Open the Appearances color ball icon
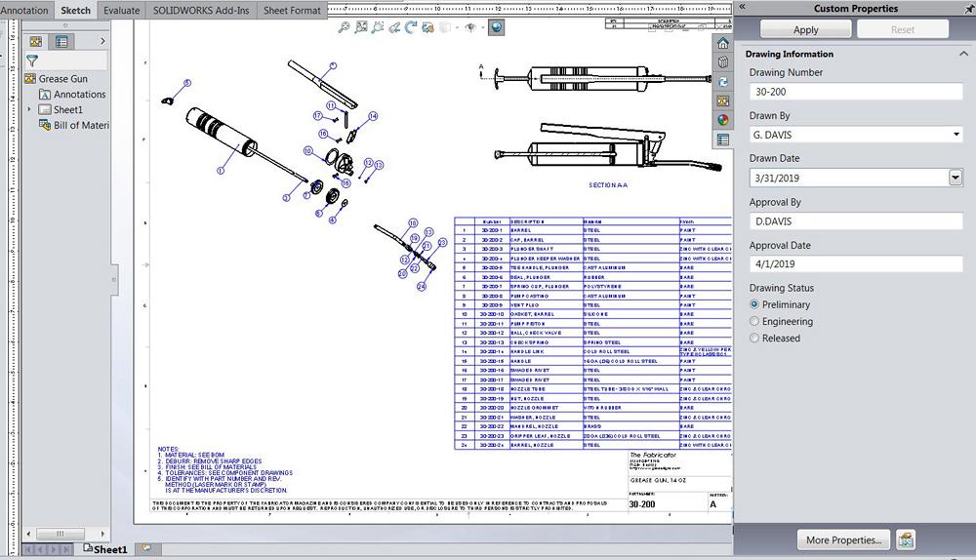 pyautogui.click(x=723, y=120)
